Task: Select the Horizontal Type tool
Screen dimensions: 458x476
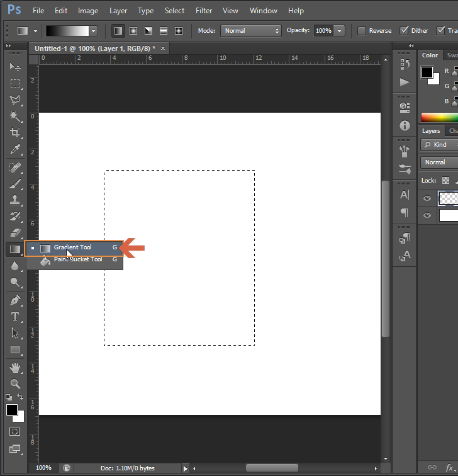Action: pyautogui.click(x=15, y=317)
